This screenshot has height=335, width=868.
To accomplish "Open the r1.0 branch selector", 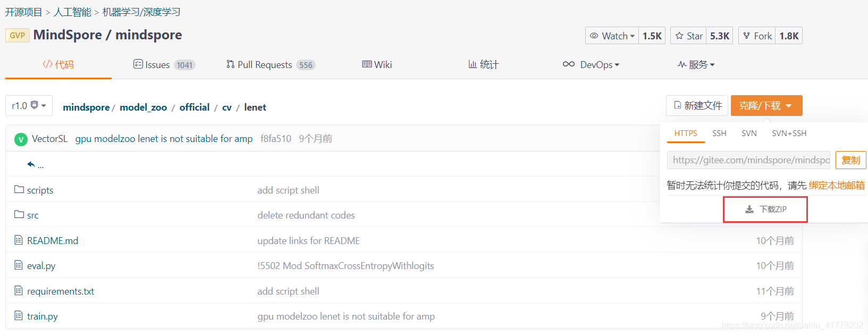I will pos(29,105).
